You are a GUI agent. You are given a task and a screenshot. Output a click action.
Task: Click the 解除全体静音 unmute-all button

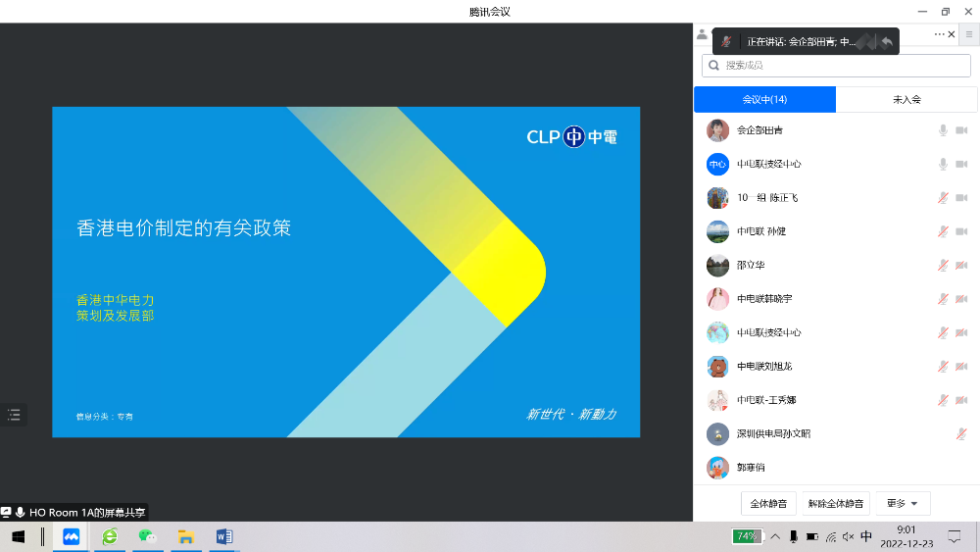click(836, 503)
